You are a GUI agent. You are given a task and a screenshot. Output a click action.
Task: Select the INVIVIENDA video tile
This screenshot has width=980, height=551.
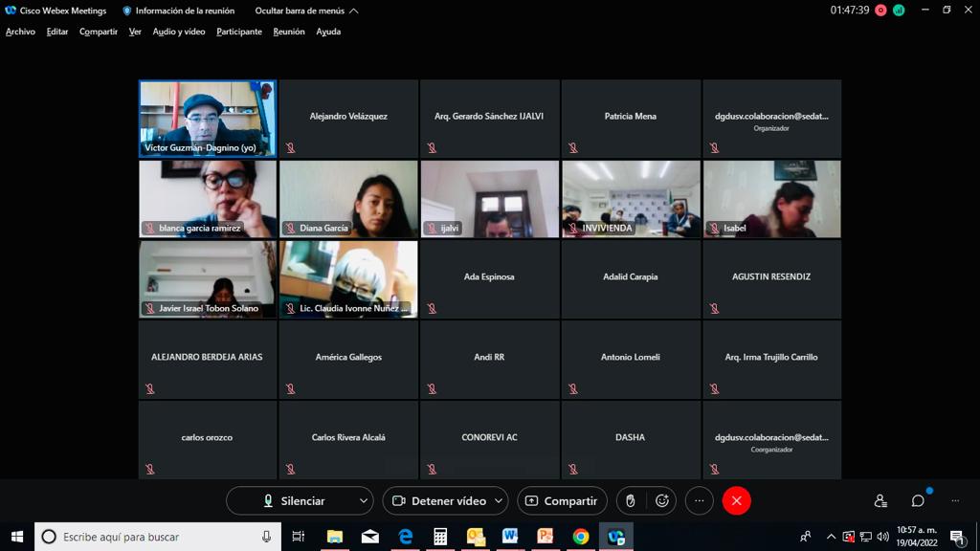pyautogui.click(x=632, y=199)
